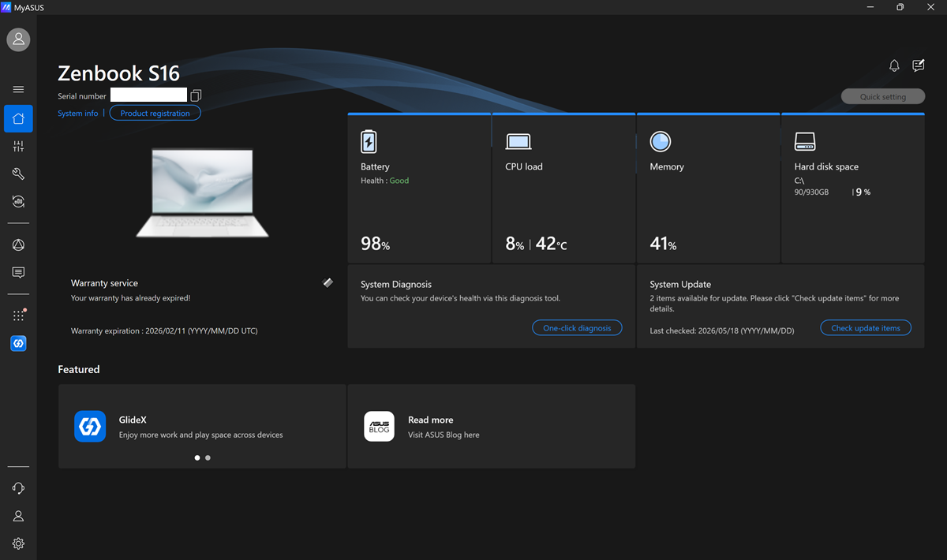Open the ASUS Blog Read more card
The image size is (947, 560).
(492, 427)
